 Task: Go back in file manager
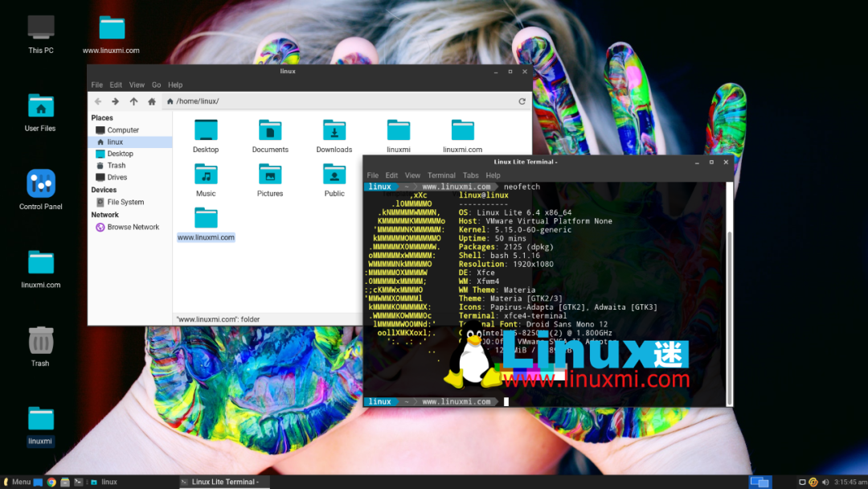pyautogui.click(x=98, y=101)
